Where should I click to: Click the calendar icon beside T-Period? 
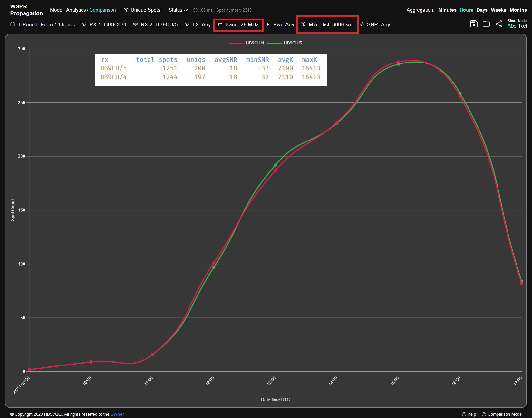click(x=13, y=24)
